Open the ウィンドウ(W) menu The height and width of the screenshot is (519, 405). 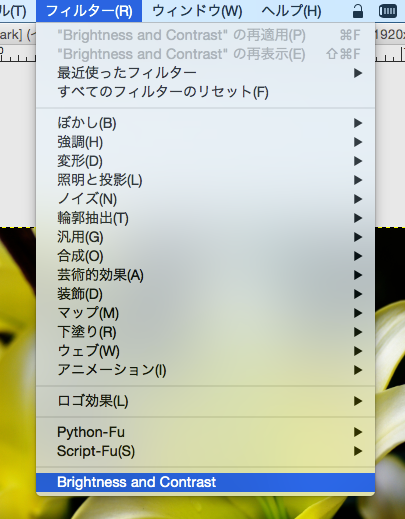coord(197,11)
